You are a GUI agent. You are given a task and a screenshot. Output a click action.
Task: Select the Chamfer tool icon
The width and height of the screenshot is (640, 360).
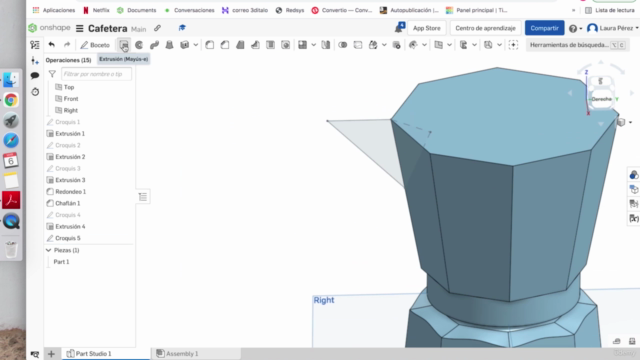coord(224,45)
